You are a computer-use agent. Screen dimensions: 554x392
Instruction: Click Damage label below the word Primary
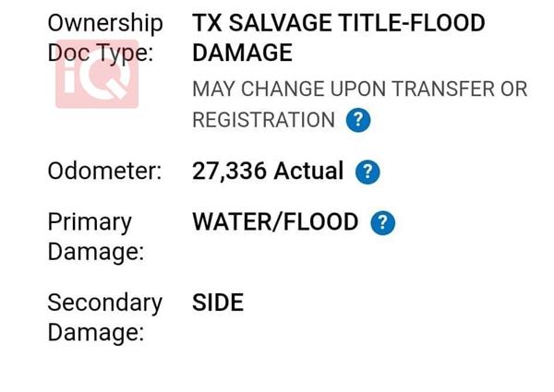pos(96,252)
